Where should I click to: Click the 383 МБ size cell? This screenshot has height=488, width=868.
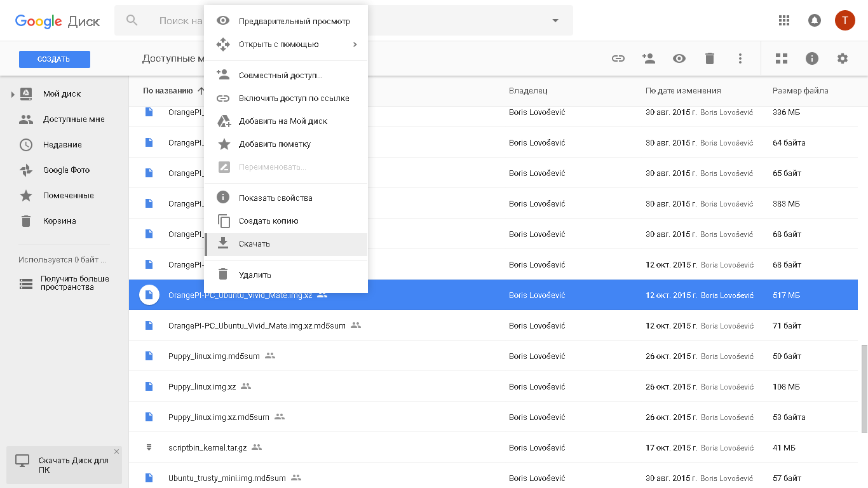coord(786,204)
